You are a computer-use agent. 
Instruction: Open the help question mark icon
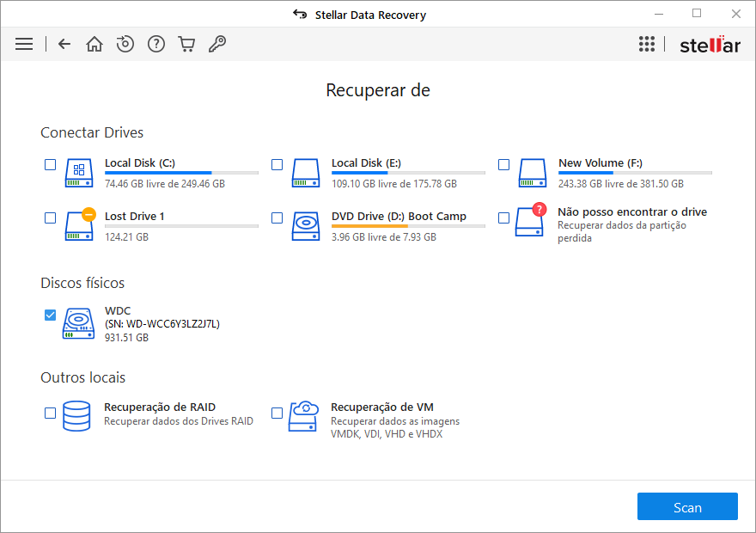click(x=156, y=44)
